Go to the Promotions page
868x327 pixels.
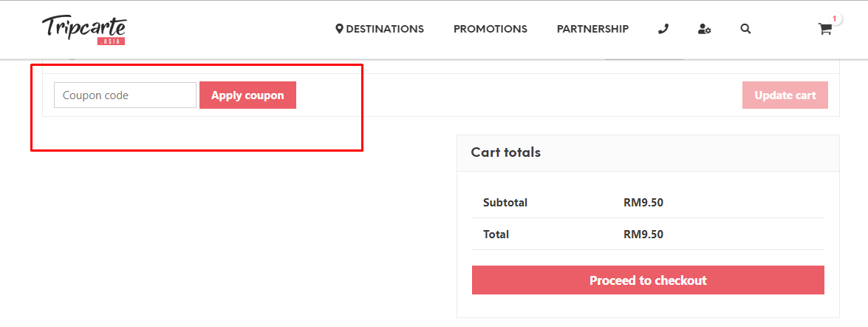490,29
